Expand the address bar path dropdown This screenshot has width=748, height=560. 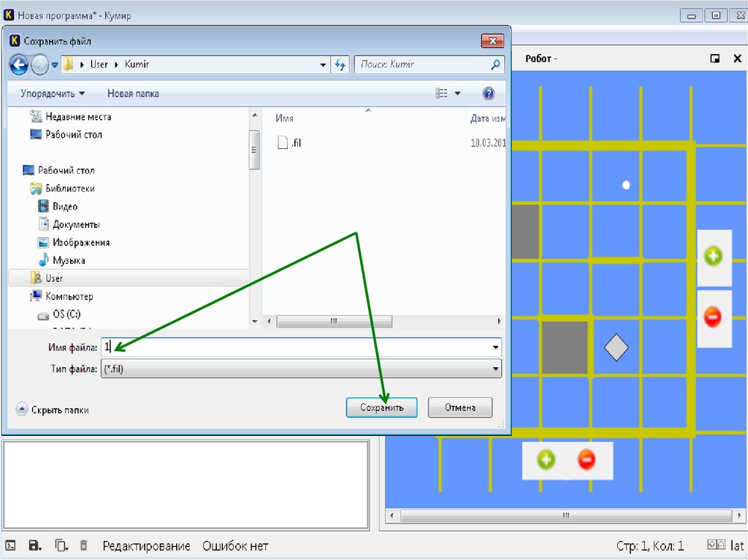coord(323,64)
